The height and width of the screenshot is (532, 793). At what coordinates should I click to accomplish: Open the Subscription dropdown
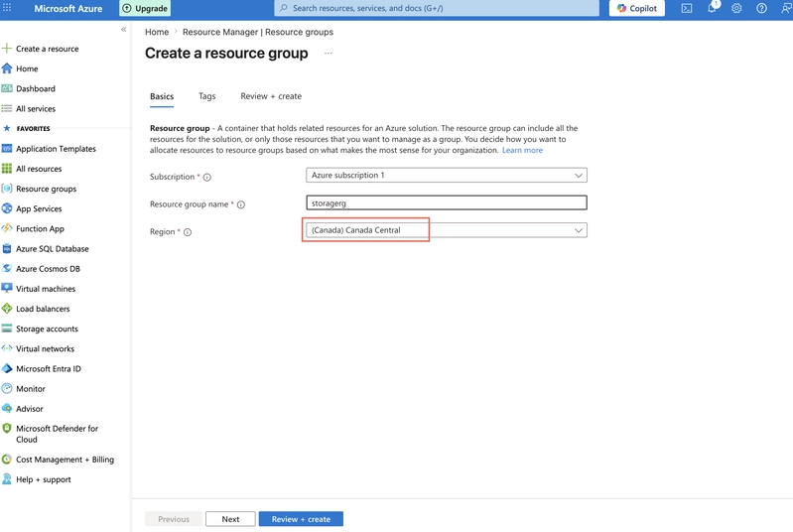(447, 175)
